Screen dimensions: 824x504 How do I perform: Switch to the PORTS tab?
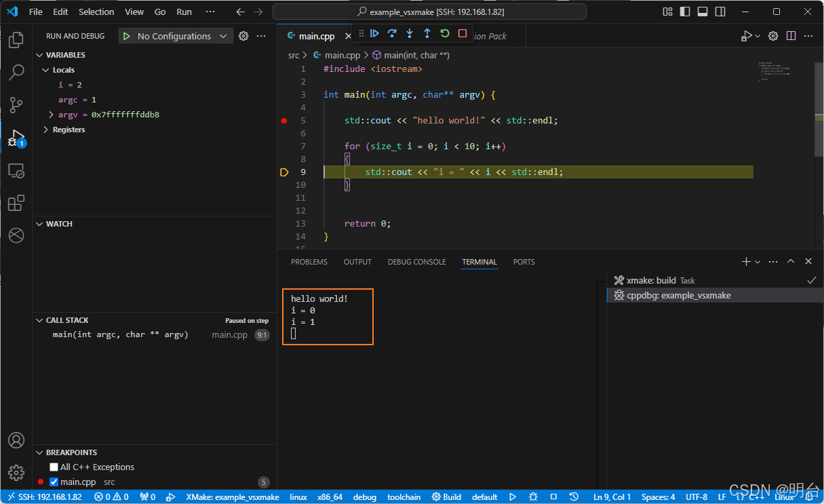524,262
